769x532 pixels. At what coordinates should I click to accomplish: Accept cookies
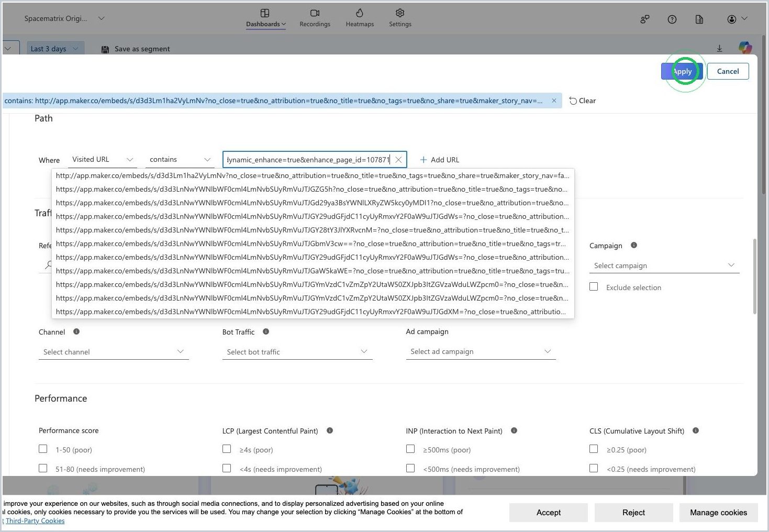[549, 513]
